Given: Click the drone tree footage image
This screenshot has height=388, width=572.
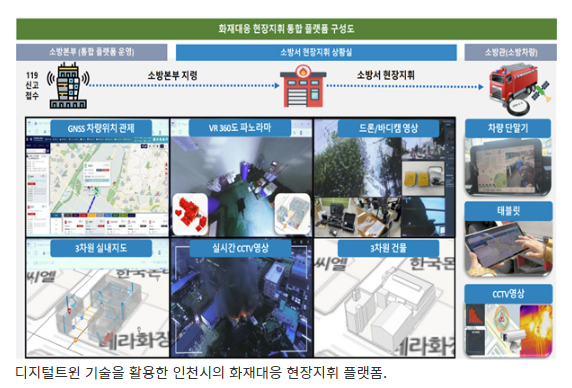Looking at the screenshot, I should 358,167.
